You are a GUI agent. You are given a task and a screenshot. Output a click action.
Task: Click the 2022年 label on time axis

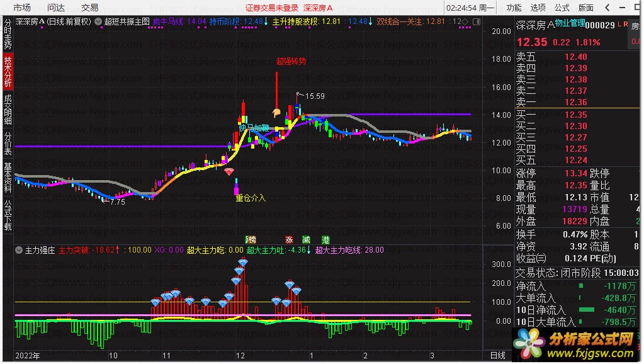tap(28, 356)
